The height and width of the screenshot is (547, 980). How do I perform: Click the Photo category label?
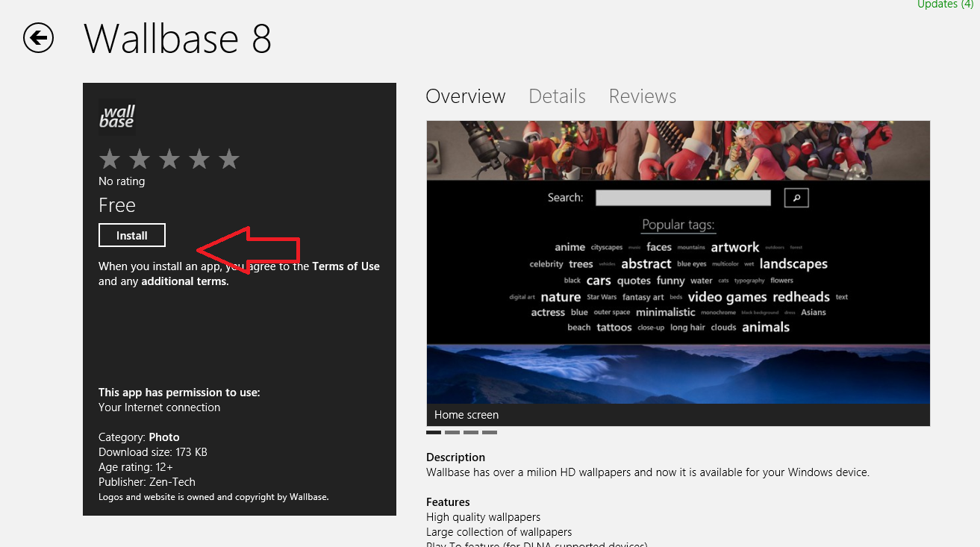tap(164, 437)
